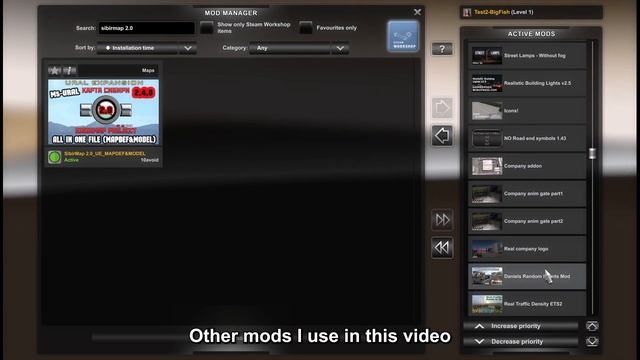640x360 pixels.
Task: Deactivate all mods with double-left arrows
Action: [x=442, y=247]
